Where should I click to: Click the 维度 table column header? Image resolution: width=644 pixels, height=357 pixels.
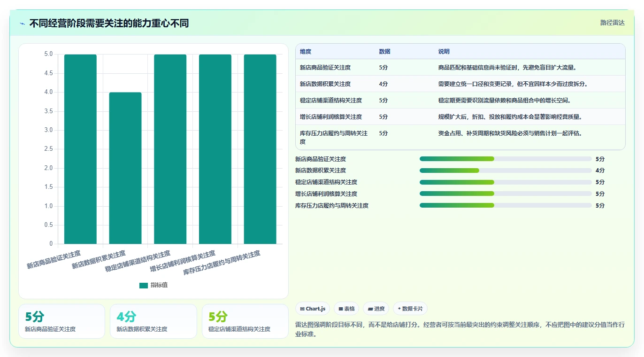[x=306, y=52]
